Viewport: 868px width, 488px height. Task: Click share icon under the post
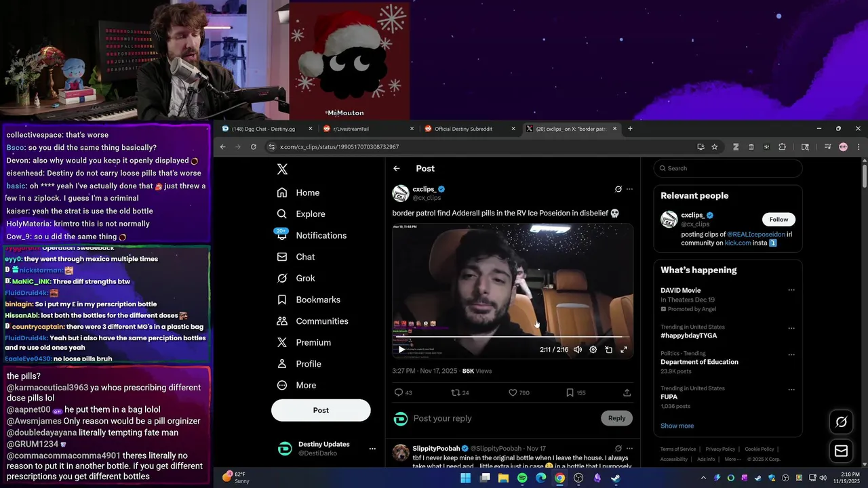[x=627, y=392]
